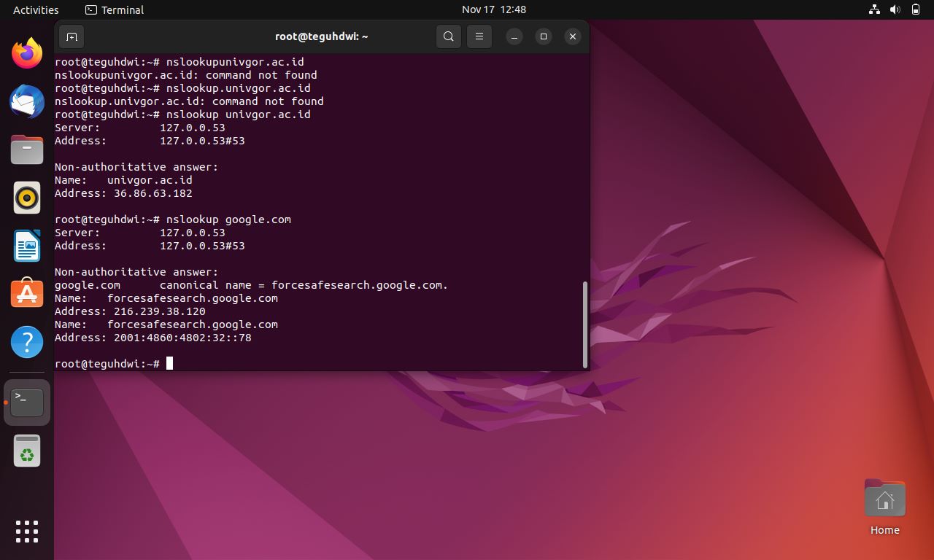Click the volume speaker icon
Screen dimensions: 934x560
[x=895, y=9]
